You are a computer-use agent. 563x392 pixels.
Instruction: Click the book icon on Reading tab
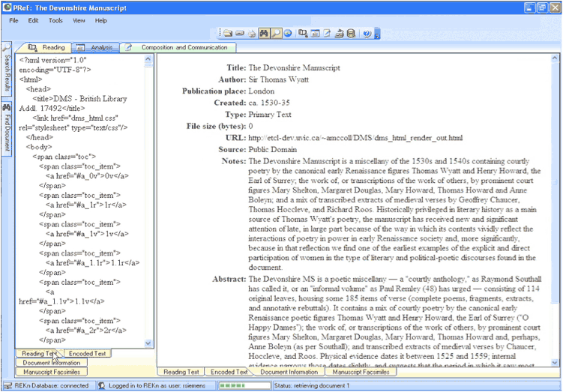pos(33,48)
